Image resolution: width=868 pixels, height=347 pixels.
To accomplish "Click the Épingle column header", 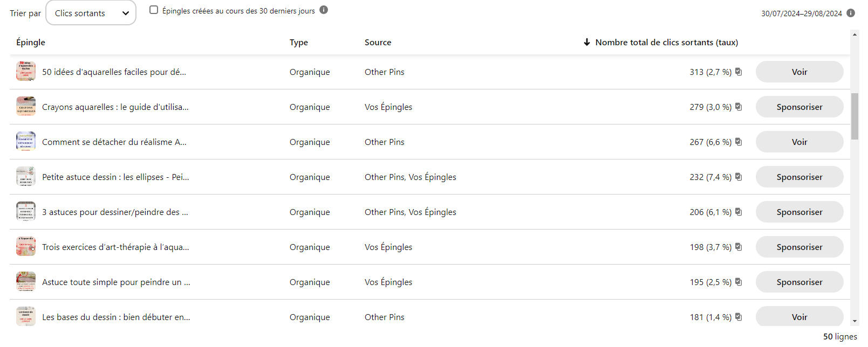I will 31,42.
